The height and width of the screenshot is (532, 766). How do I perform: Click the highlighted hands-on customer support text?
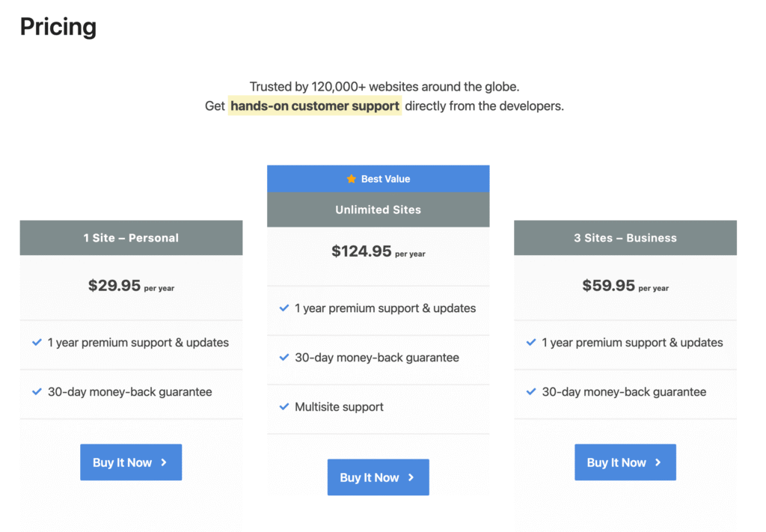(314, 106)
